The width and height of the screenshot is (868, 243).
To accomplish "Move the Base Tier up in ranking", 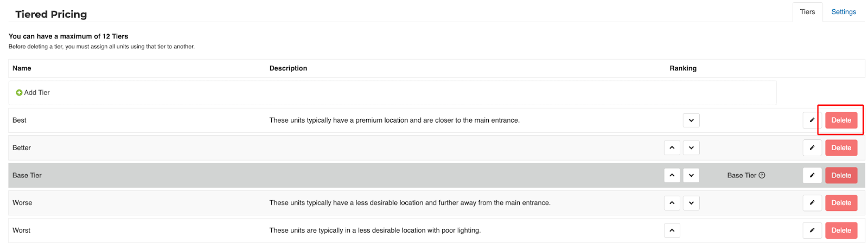I will click(672, 175).
